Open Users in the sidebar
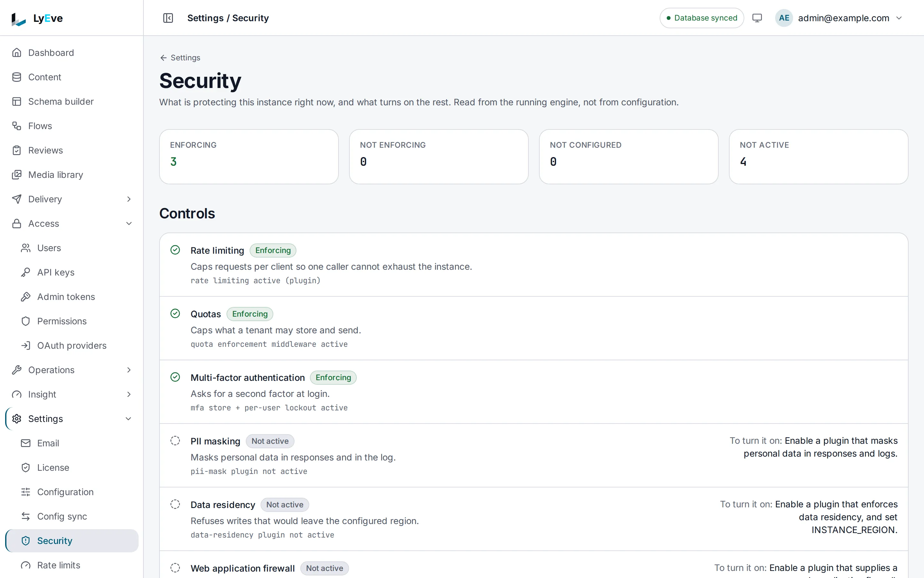 coord(72,248)
